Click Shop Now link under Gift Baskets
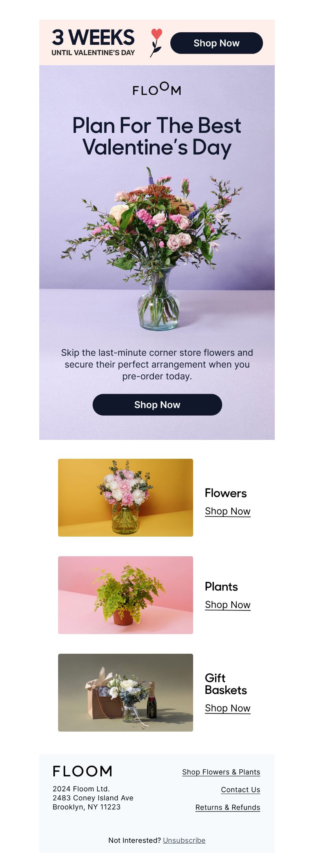The image size is (314, 868). pyautogui.click(x=228, y=708)
